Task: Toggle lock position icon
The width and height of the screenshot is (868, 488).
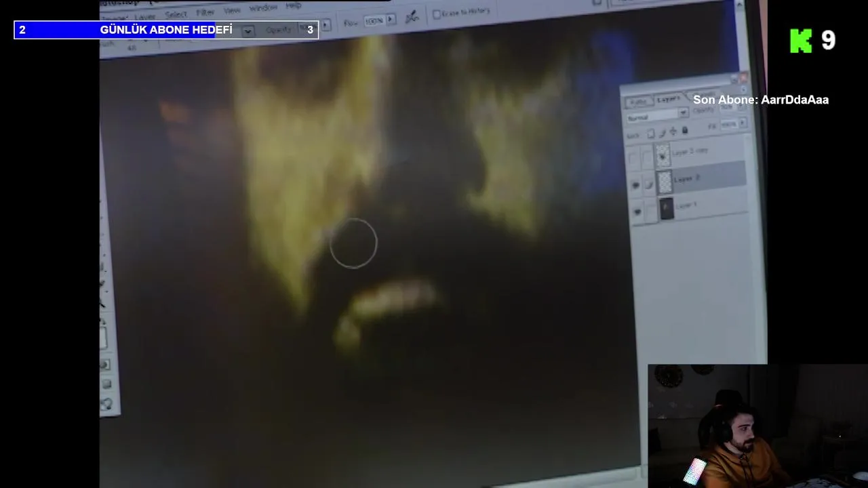Action: point(673,131)
